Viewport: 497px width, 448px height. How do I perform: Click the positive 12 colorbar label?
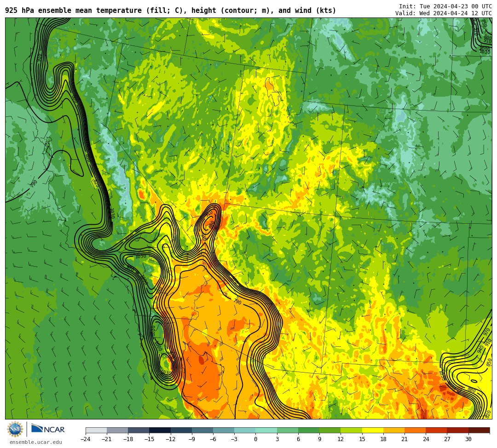click(x=341, y=439)
